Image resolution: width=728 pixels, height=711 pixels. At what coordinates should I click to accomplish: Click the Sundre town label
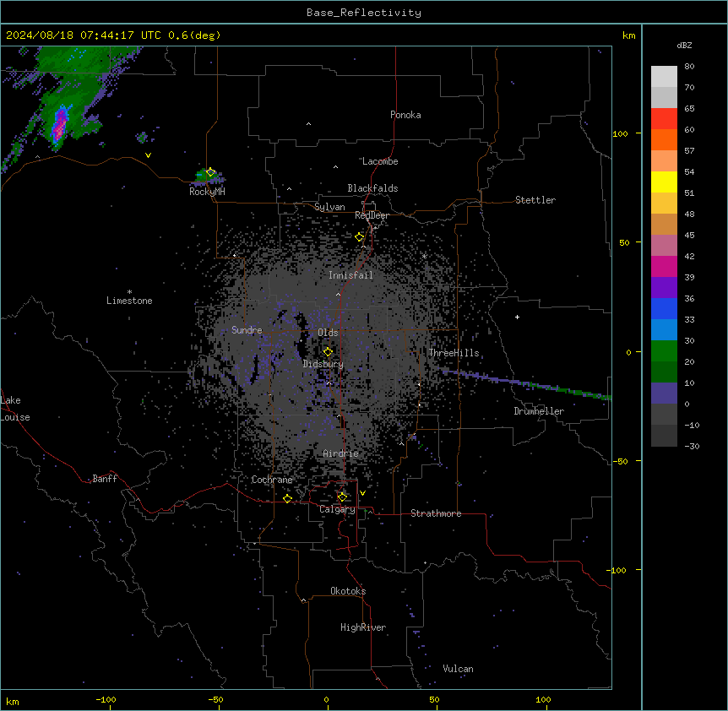(x=247, y=330)
